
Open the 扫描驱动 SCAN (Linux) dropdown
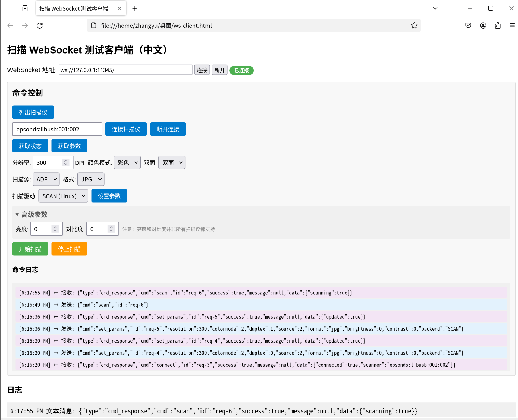pyautogui.click(x=63, y=196)
